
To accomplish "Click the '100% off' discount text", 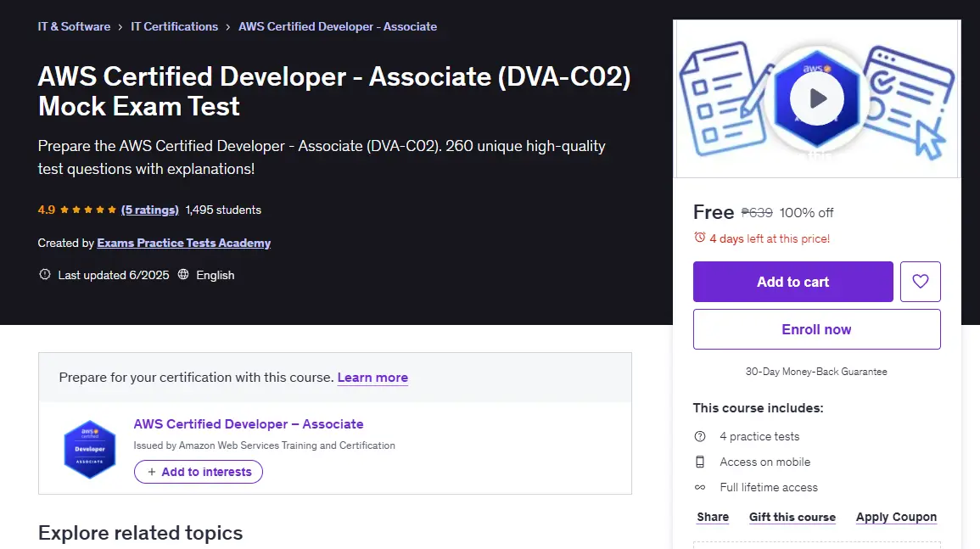I will [x=806, y=213].
